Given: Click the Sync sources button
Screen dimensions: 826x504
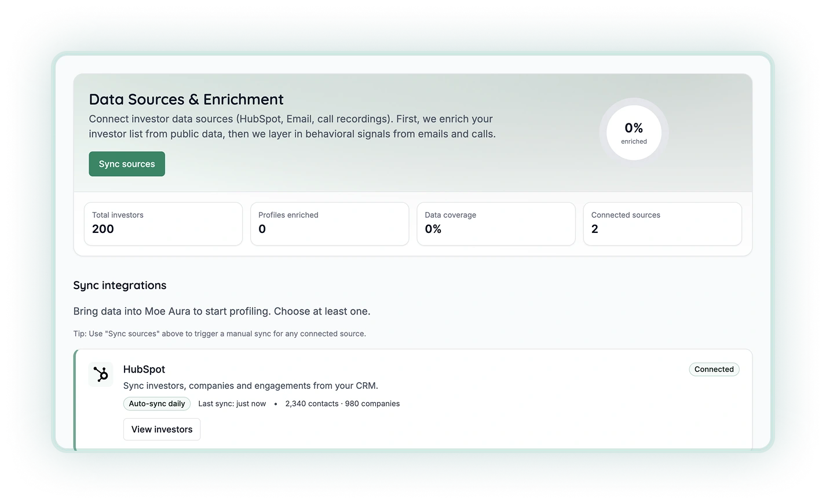Looking at the screenshot, I should pyautogui.click(x=127, y=164).
